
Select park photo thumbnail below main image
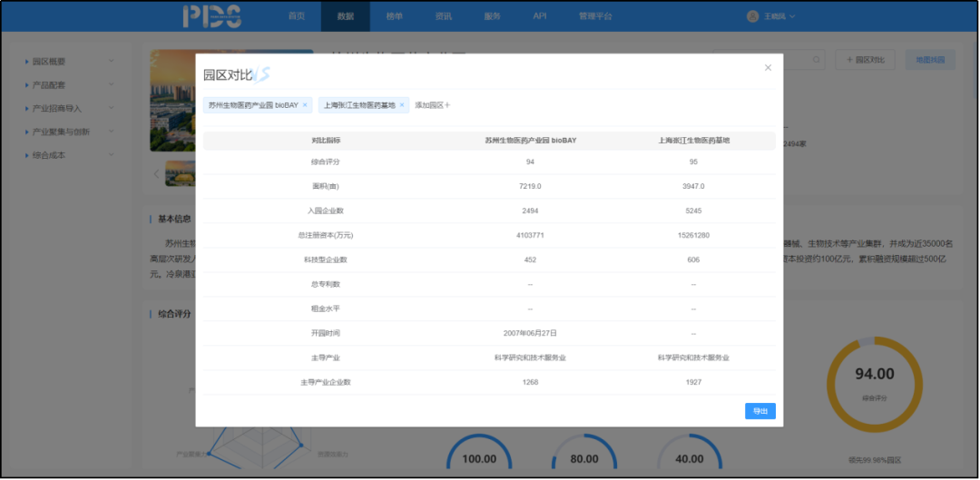point(180,173)
